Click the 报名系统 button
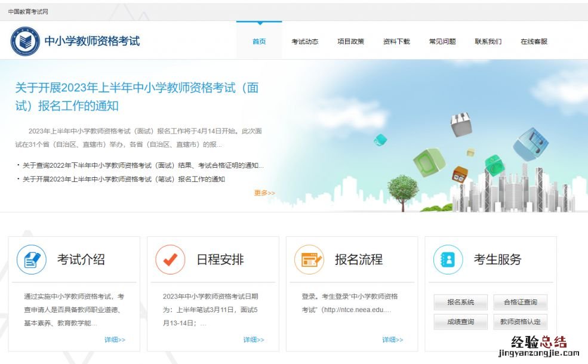 (x=460, y=302)
